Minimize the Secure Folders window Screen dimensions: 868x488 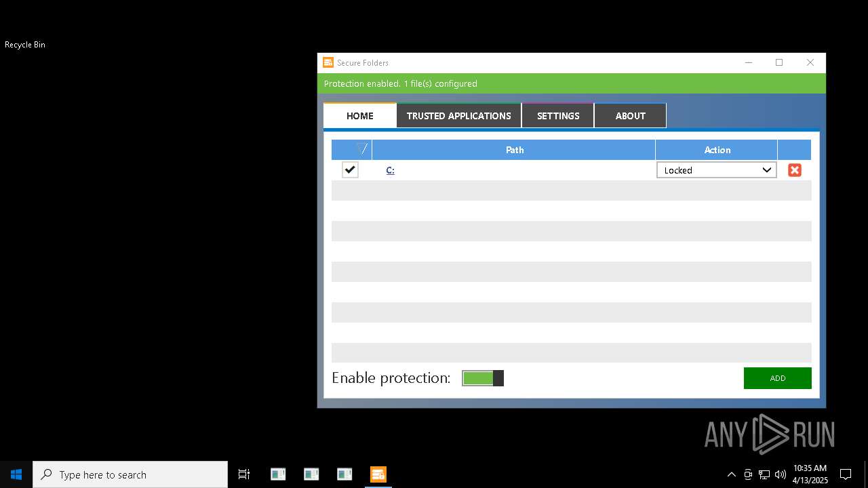pos(749,62)
